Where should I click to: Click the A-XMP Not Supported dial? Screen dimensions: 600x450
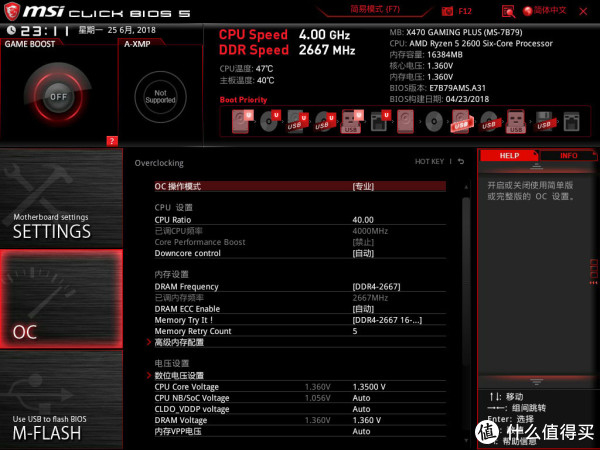pos(160,97)
